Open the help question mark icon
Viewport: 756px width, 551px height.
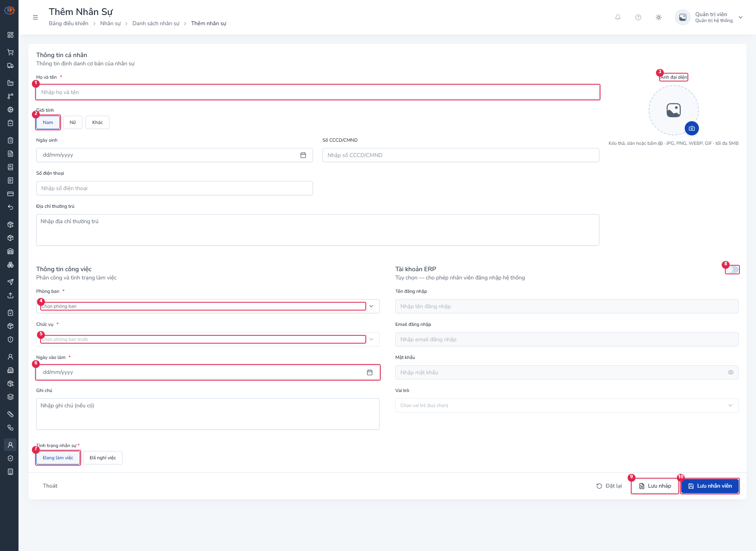pyautogui.click(x=638, y=17)
